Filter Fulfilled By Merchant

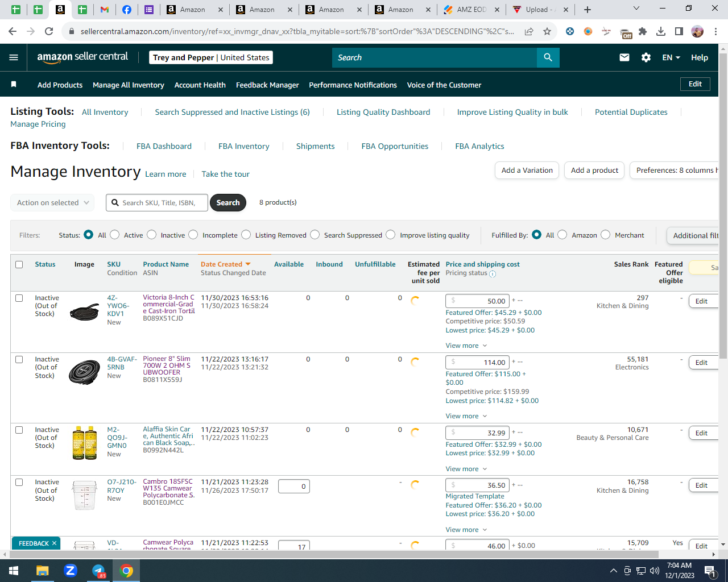tap(606, 235)
